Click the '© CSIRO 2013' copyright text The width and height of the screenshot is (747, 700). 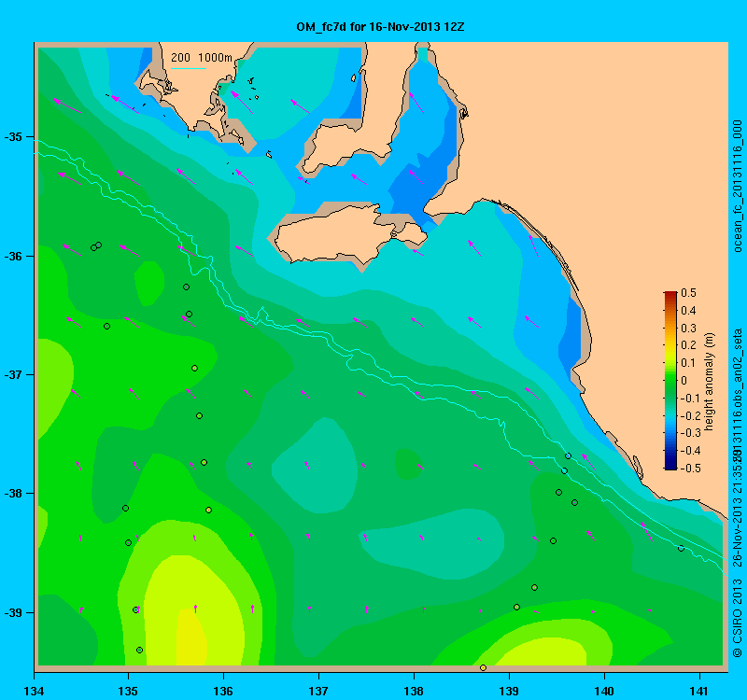[x=738, y=618]
